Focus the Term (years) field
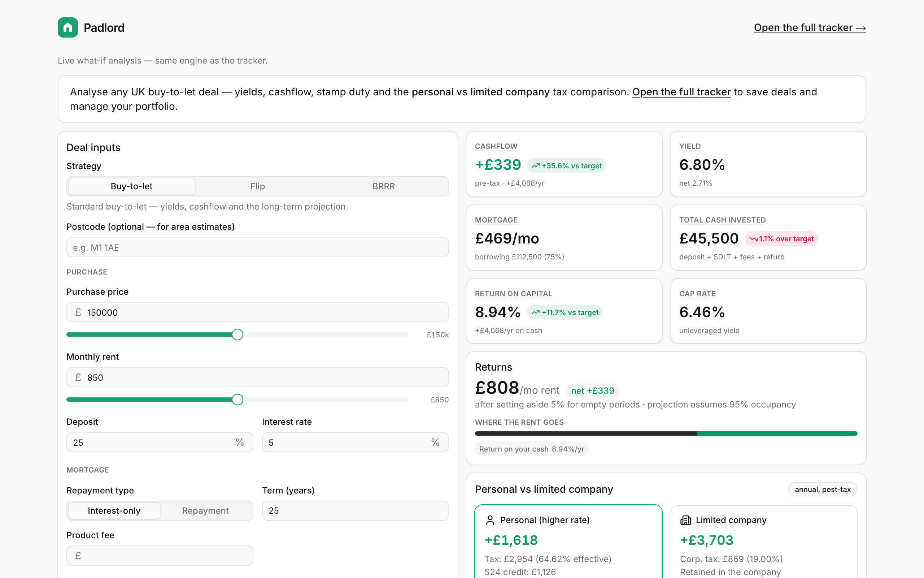Viewport: 924px width, 578px height. click(x=355, y=511)
